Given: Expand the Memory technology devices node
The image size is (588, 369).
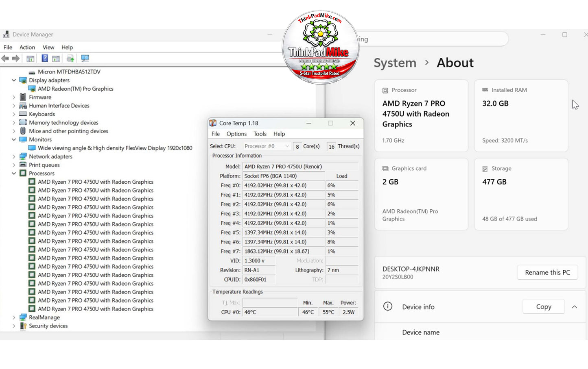Looking at the screenshot, I should (14, 122).
